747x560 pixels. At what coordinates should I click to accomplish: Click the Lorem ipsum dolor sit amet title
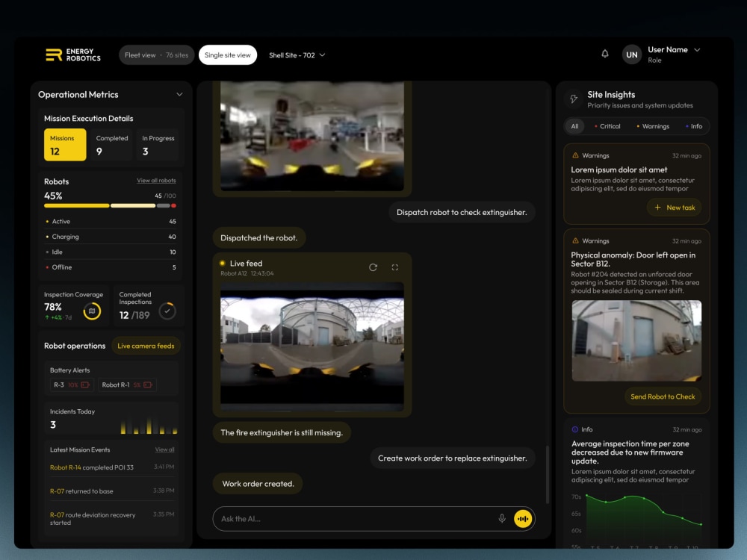[x=619, y=169]
